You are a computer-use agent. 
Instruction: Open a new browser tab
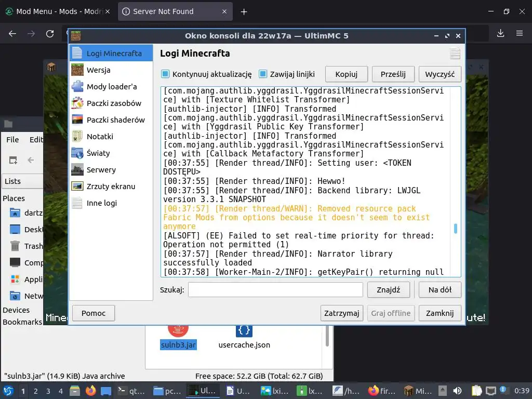(x=244, y=12)
